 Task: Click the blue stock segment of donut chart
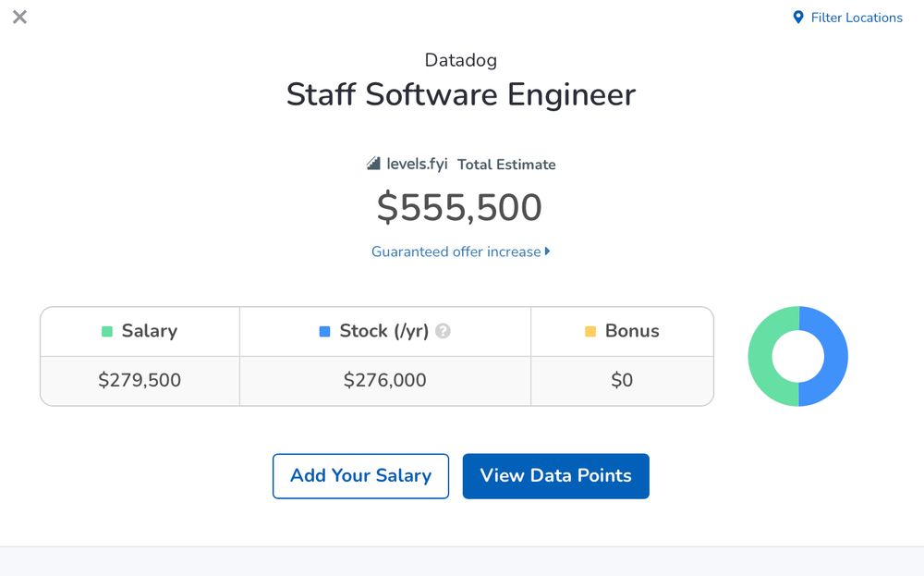(836, 356)
